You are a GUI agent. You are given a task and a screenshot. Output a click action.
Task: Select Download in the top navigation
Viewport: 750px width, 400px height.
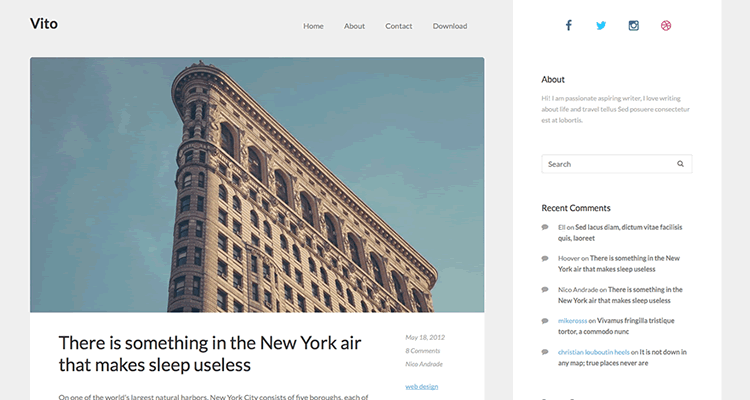coord(450,26)
